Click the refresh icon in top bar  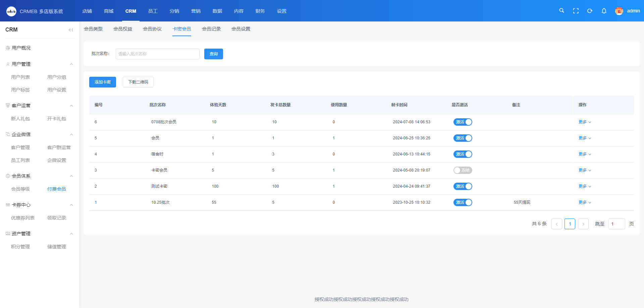[x=590, y=11]
